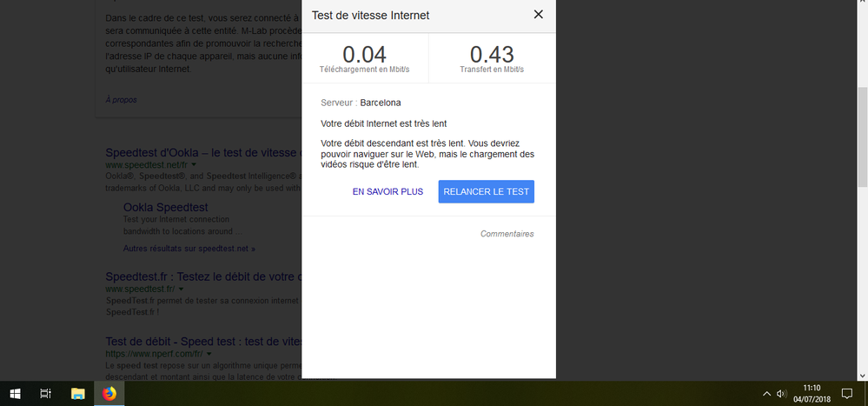Click the Commentaires link
The height and width of the screenshot is (406, 868).
coord(507,234)
